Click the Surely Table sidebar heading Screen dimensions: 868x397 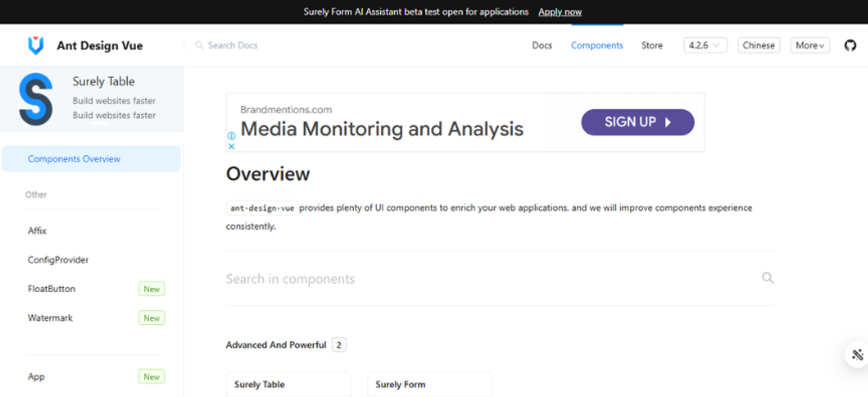pos(104,81)
